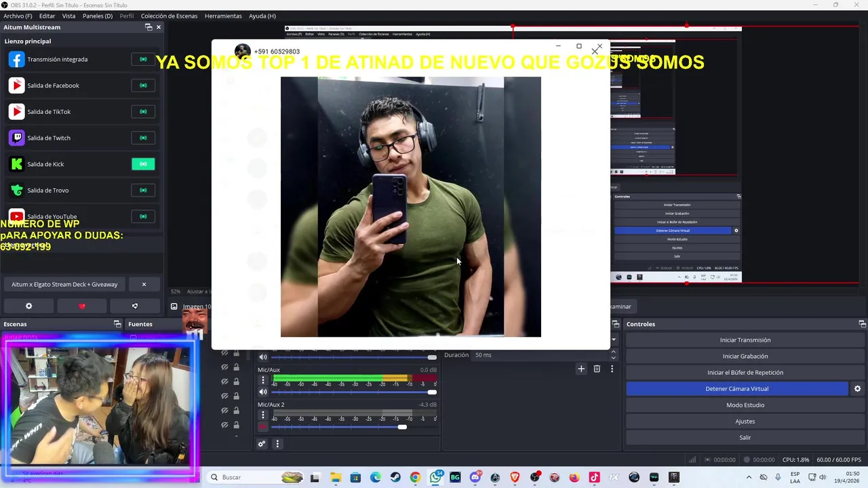The height and width of the screenshot is (488, 868).
Task: Unmute the Mic/Aux 2 track
Action: click(x=263, y=427)
